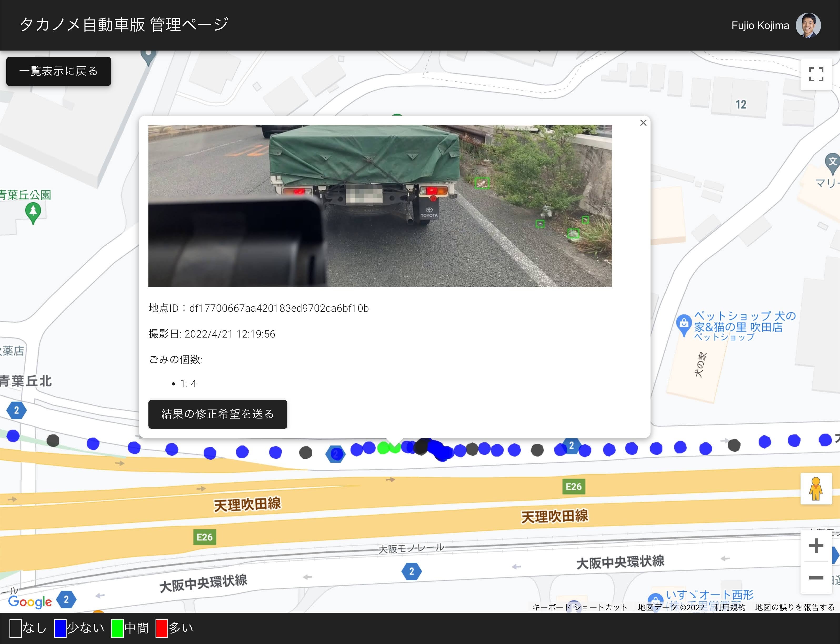Viewport: 840px width, 644px height.
Task: Open キーボード ショートカット link
Action: [580, 607]
